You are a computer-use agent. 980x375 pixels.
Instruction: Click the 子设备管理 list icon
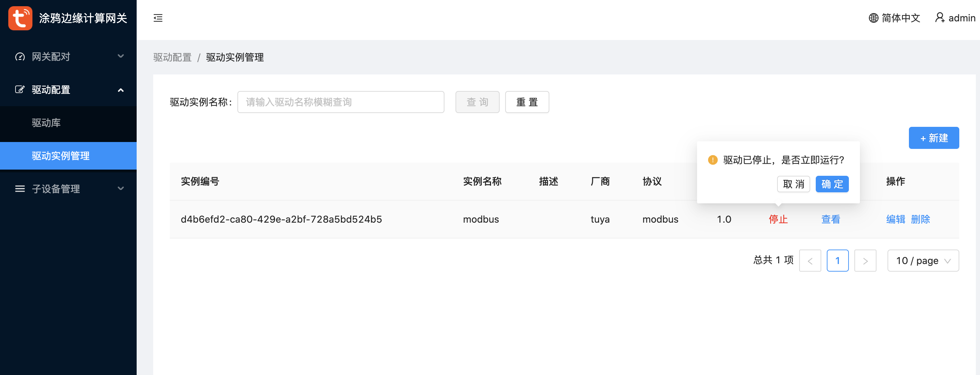tap(20, 189)
